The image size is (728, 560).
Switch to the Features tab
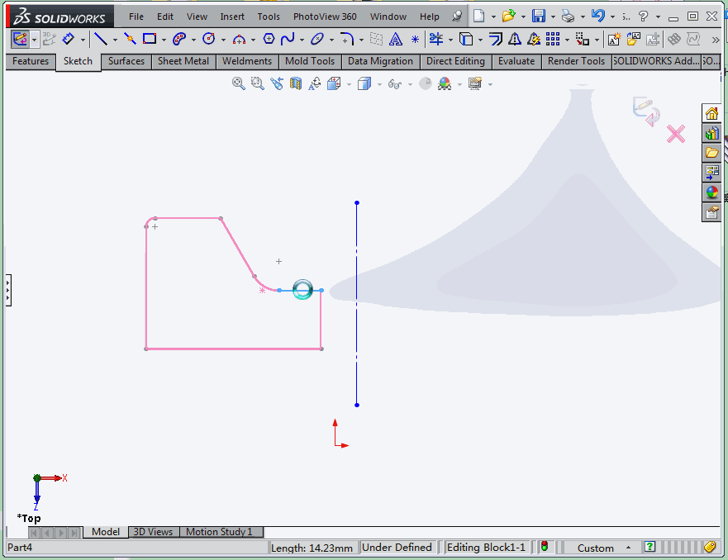(31, 61)
